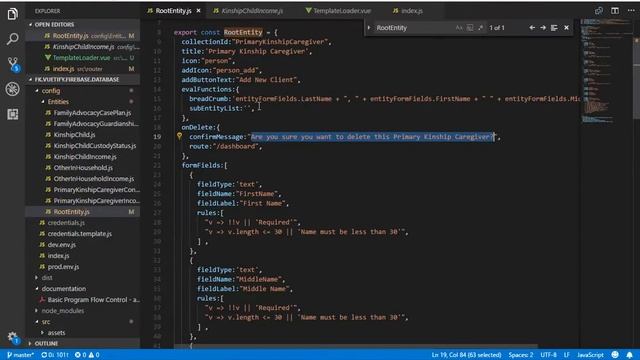Open RootEntity.js in Open Editors list
The height and width of the screenshot is (360, 640).
coord(83,36)
